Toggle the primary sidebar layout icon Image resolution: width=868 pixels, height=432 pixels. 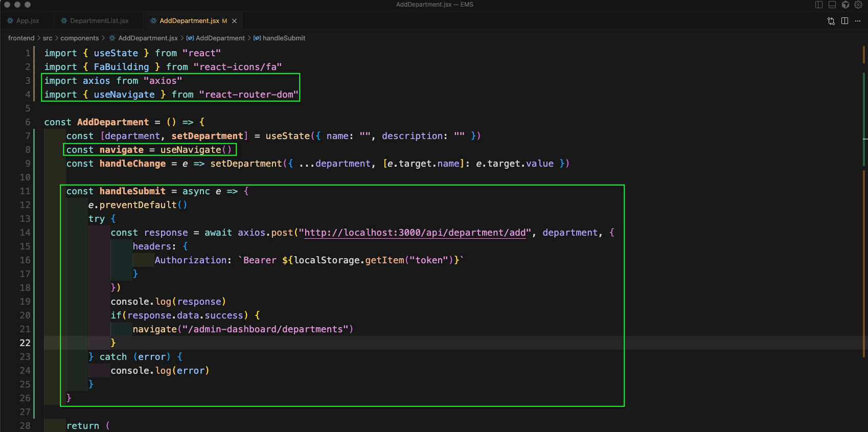[x=819, y=5]
